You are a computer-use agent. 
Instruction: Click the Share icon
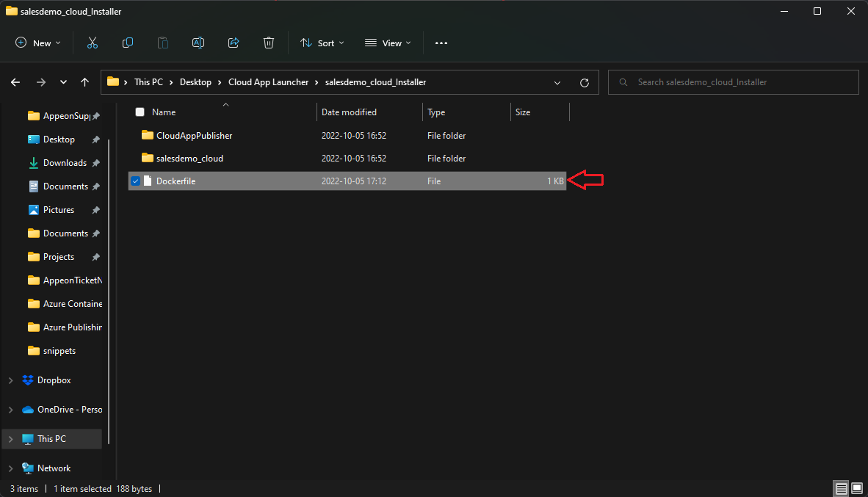(233, 43)
